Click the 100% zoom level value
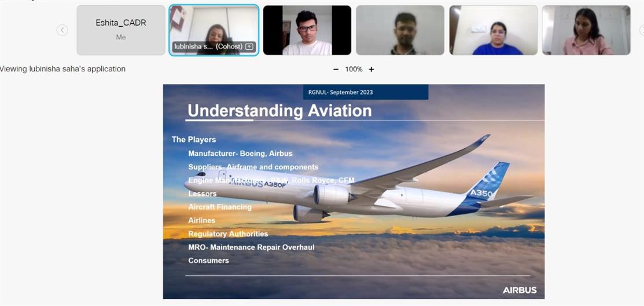This screenshot has width=644, height=306. [x=354, y=70]
